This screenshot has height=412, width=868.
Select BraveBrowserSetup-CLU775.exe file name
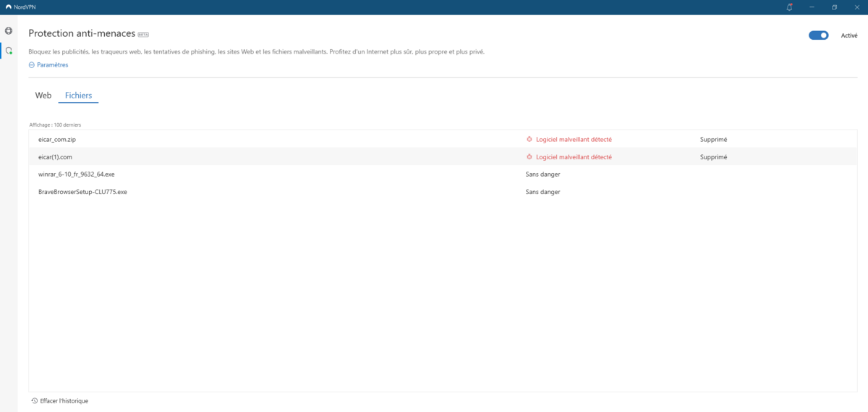(82, 192)
